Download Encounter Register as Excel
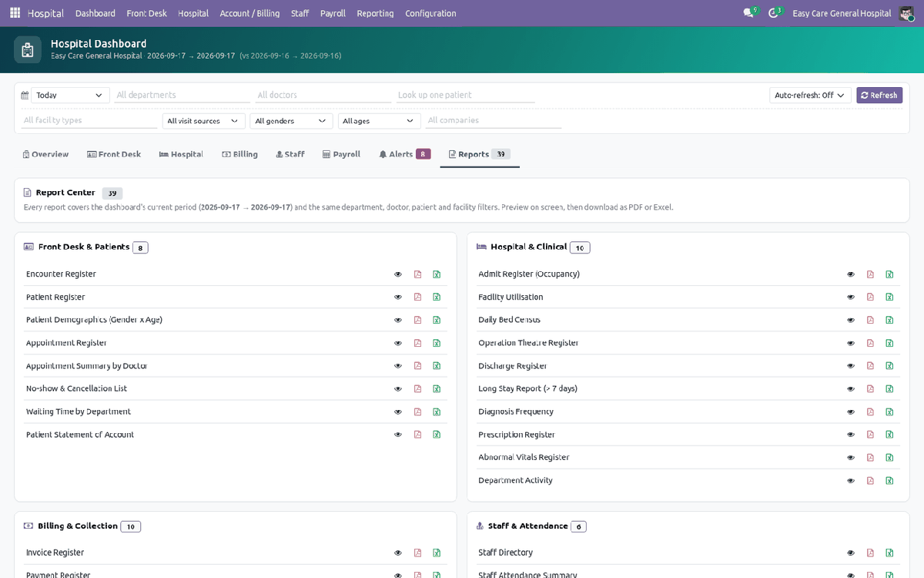924x578 pixels. point(437,274)
